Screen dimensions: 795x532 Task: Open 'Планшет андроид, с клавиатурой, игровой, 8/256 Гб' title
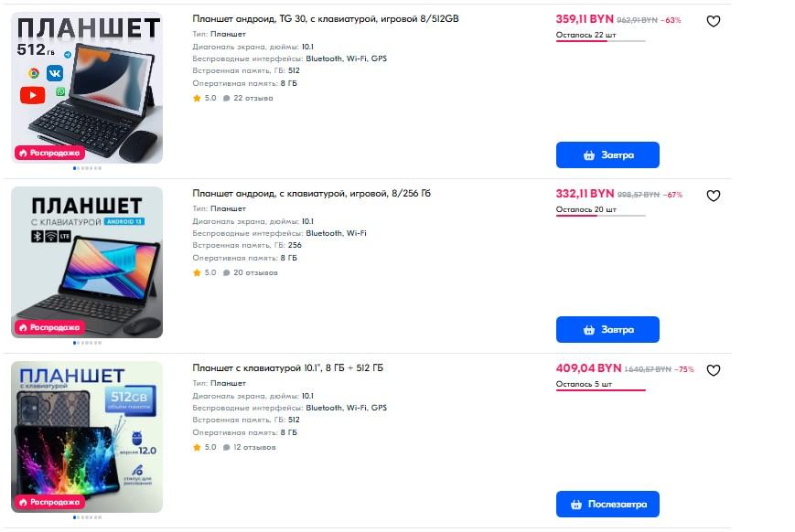(x=311, y=194)
